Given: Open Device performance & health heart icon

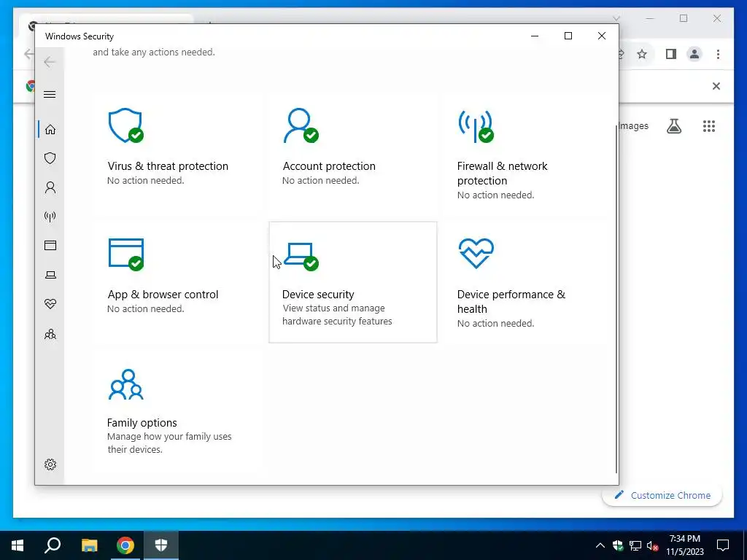Looking at the screenshot, I should coord(476,253).
